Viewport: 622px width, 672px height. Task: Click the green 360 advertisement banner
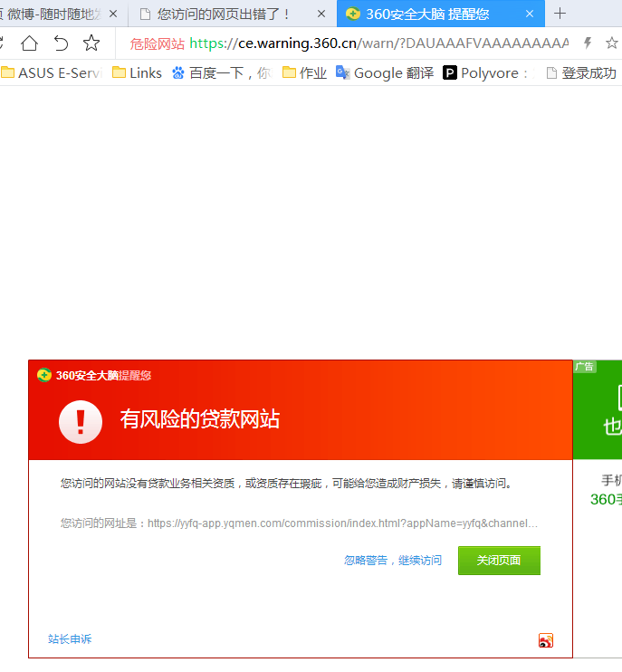click(598, 409)
